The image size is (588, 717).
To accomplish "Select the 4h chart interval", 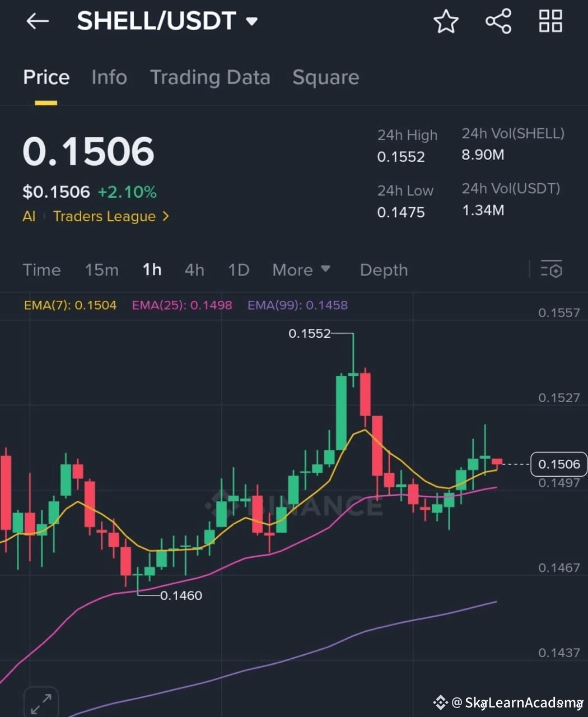I will click(x=194, y=270).
